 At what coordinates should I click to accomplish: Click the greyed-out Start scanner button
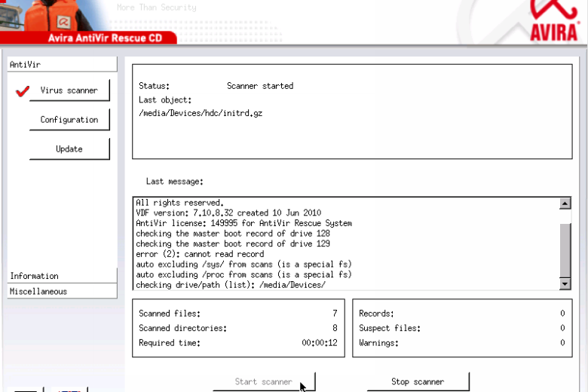click(264, 382)
